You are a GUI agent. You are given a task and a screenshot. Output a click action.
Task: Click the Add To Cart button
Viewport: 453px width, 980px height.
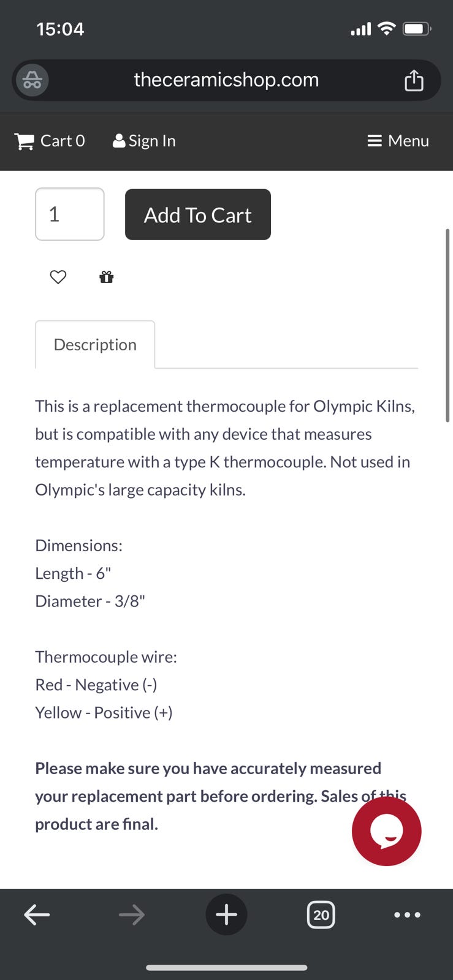(x=198, y=214)
